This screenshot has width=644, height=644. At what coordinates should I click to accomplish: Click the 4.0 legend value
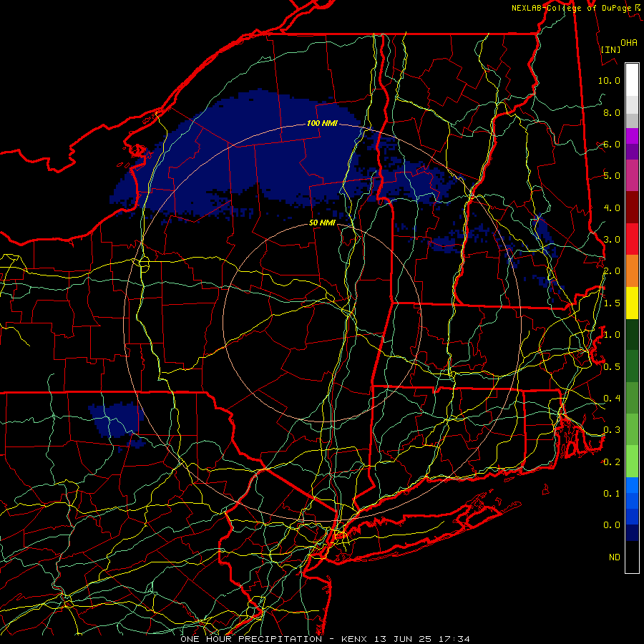pos(611,208)
